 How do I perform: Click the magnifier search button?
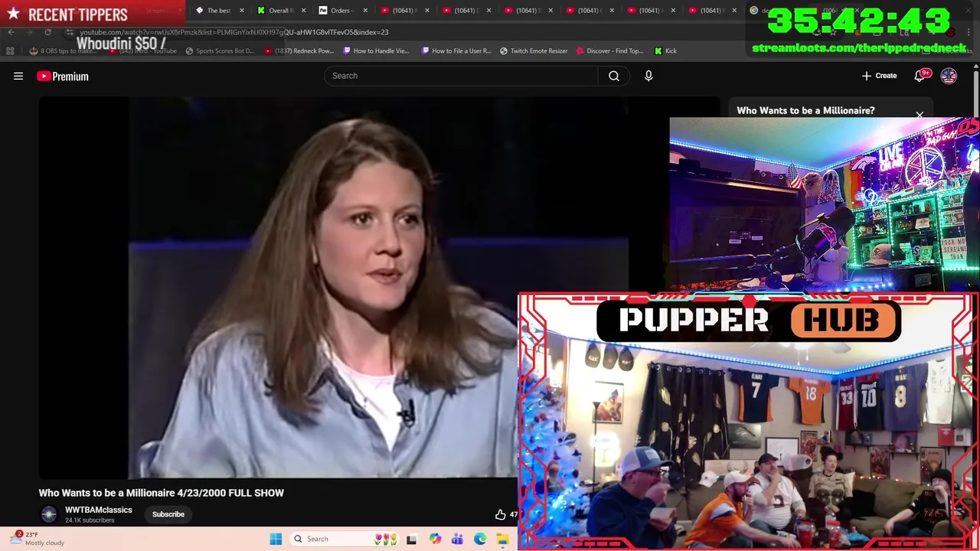[x=614, y=76]
